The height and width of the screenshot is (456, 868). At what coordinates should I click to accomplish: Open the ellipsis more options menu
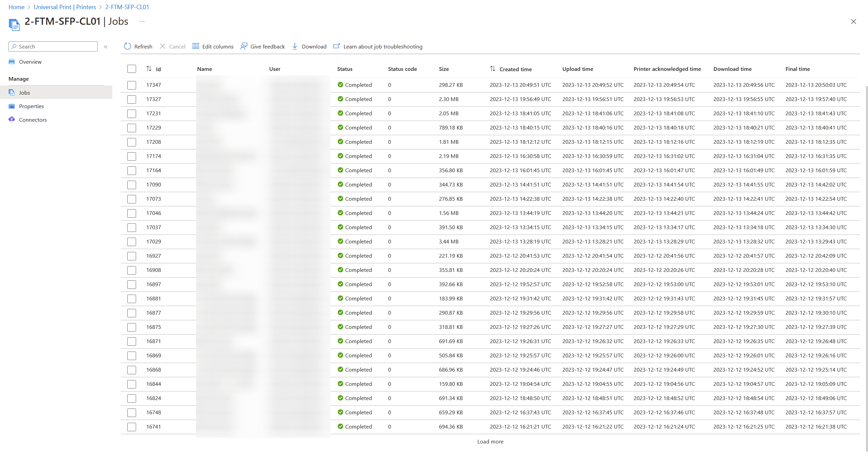142,22
